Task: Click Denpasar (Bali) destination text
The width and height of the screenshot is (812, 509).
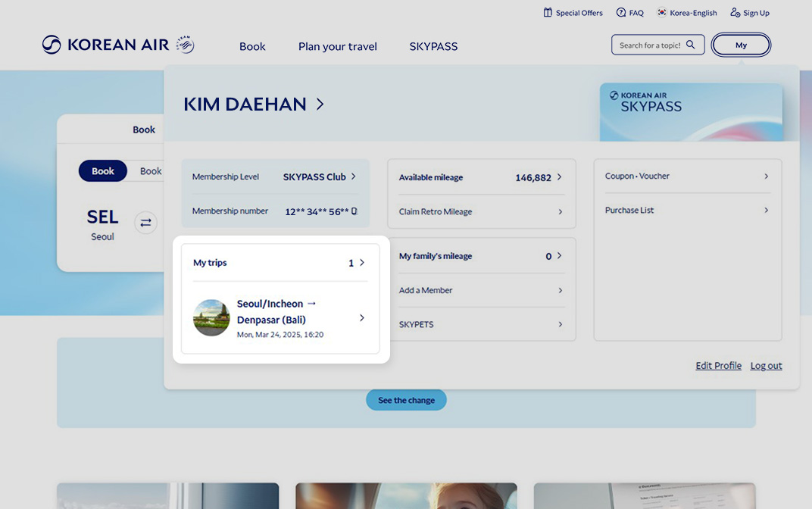Action: (271, 320)
